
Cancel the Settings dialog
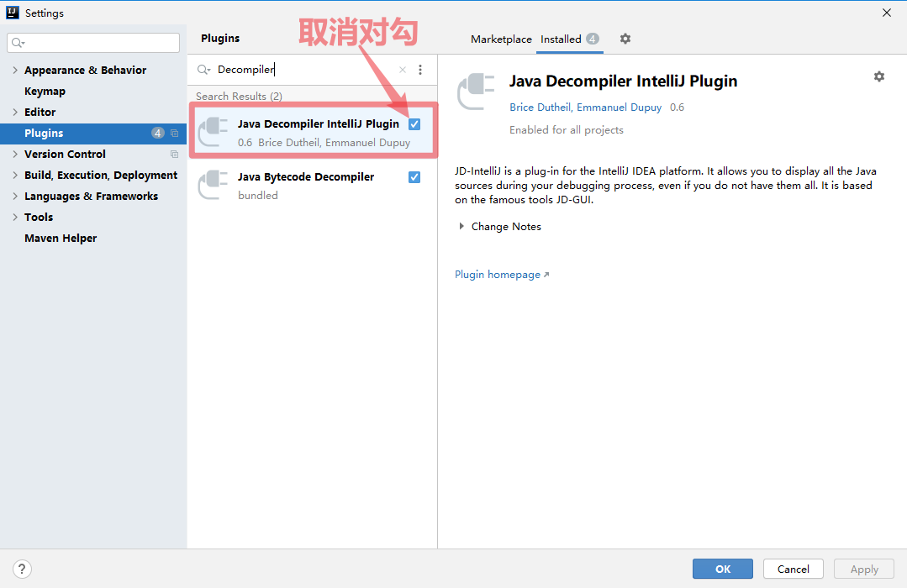coord(793,569)
